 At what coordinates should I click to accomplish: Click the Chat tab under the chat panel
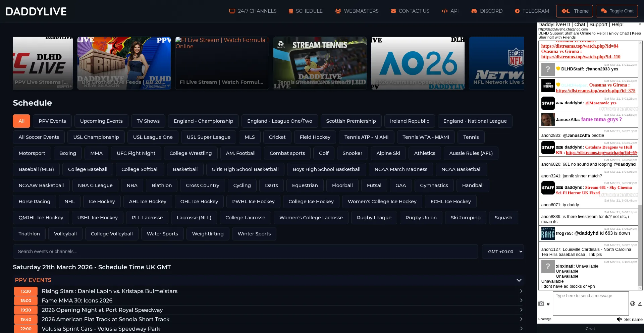click(590, 329)
